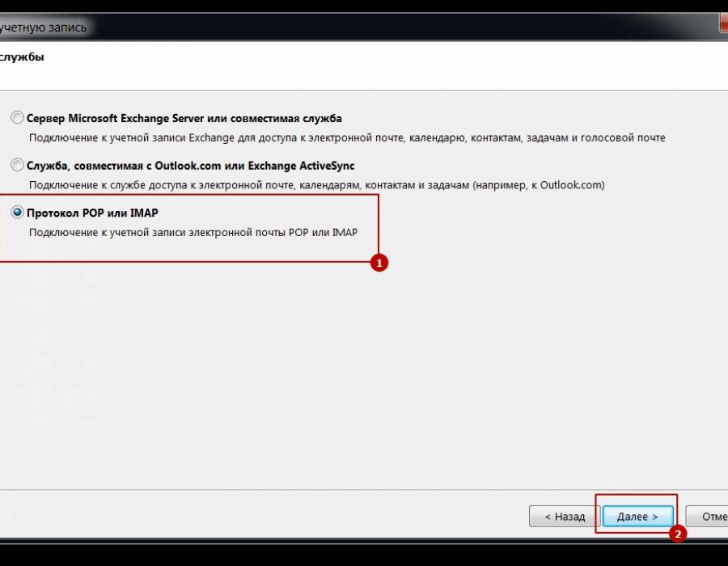
Task: Cancel the wizard with the 'Отме…' button
Action: [x=708, y=517]
